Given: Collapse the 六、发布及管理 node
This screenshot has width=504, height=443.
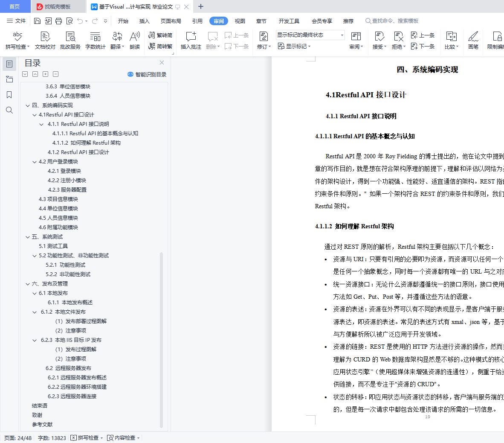Looking at the screenshot, I should [28, 284].
